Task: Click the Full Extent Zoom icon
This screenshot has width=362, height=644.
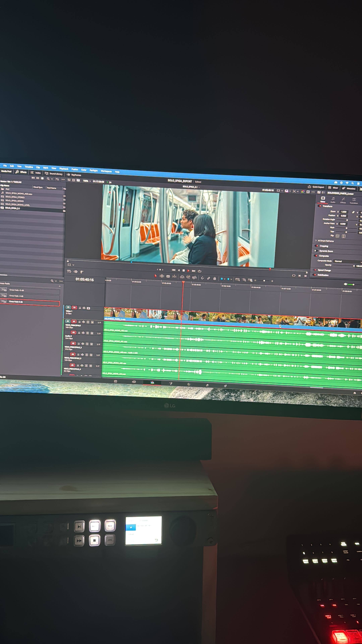Action: [x=238, y=280]
